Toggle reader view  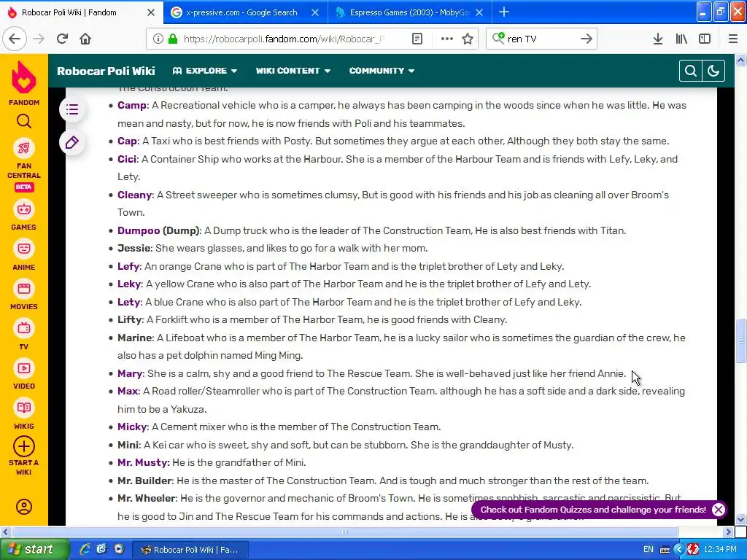(x=417, y=39)
